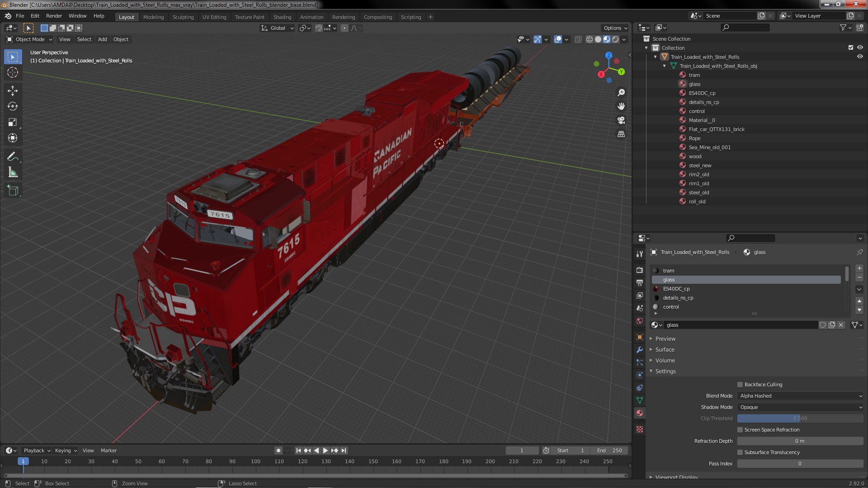The image size is (868, 488).
Task: Toggle fake user shield for glass
Action: (823, 325)
